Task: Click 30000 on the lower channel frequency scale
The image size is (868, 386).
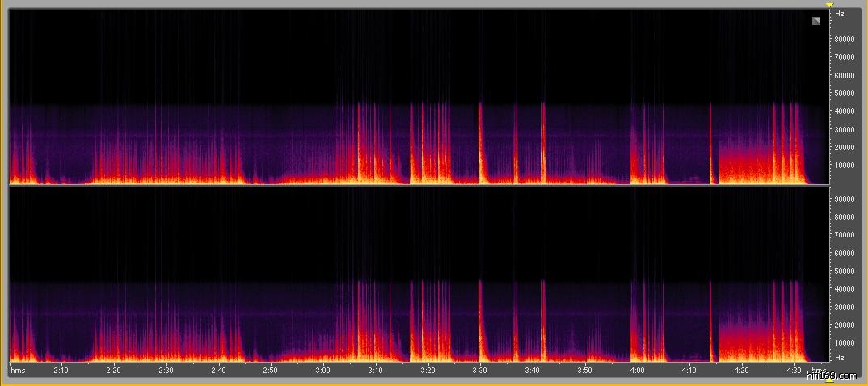Action: (x=845, y=307)
